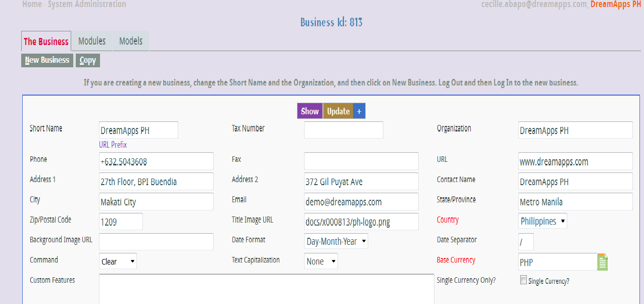
Task: Focus the Custom Features text area
Action: click(x=267, y=289)
